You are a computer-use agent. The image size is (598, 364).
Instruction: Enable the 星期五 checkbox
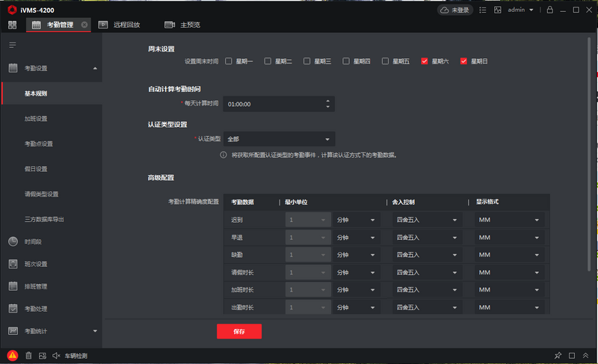(385, 61)
